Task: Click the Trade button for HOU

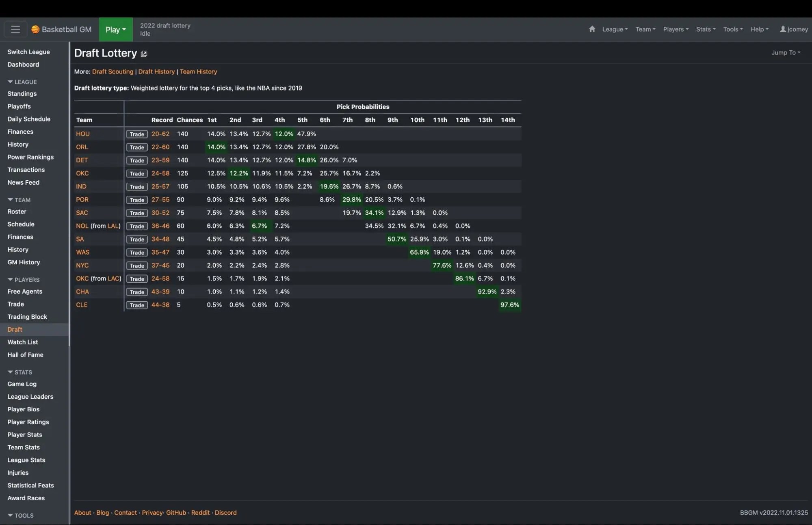Action: click(x=137, y=134)
